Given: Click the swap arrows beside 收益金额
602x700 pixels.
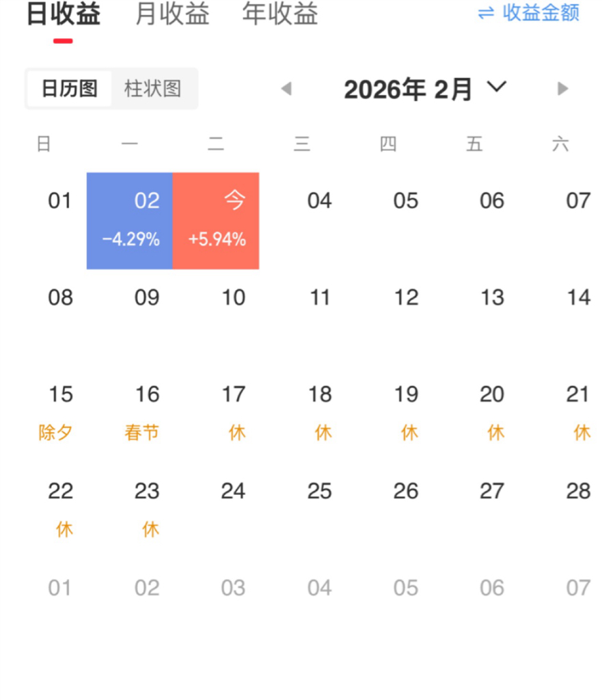Looking at the screenshot, I should point(486,14).
